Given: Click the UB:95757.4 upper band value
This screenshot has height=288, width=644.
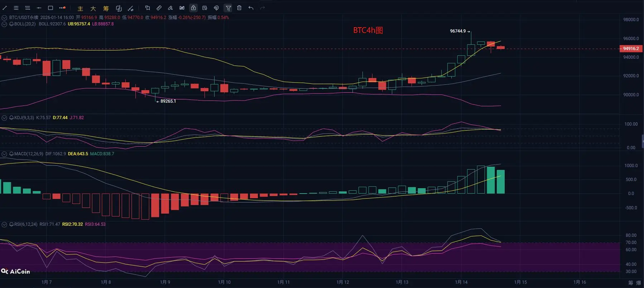Looking at the screenshot, I should [79, 24].
